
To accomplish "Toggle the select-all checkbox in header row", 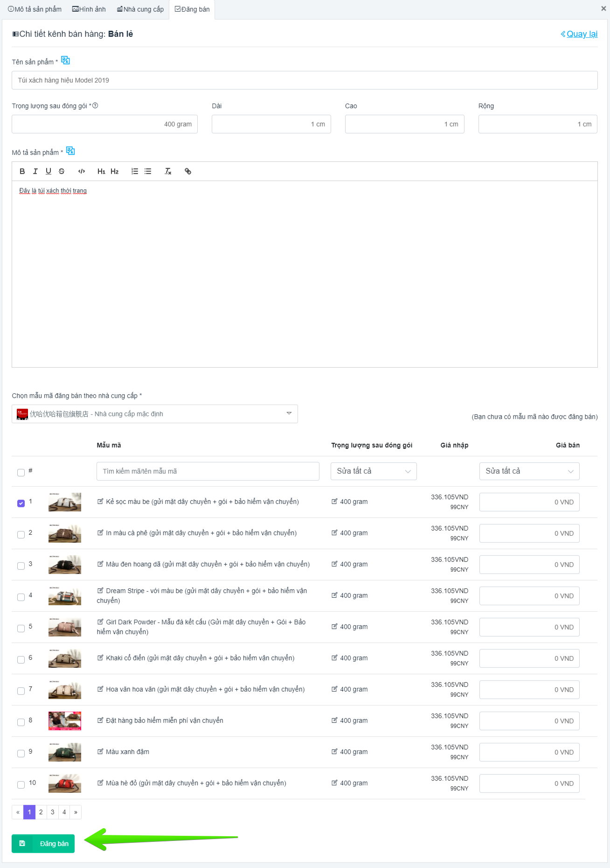I will point(21,472).
